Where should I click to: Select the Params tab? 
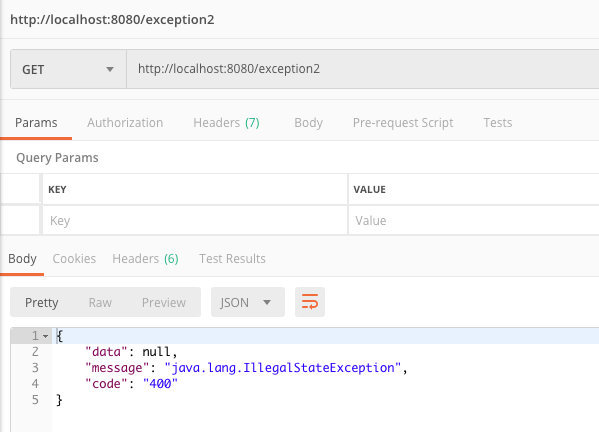(36, 123)
